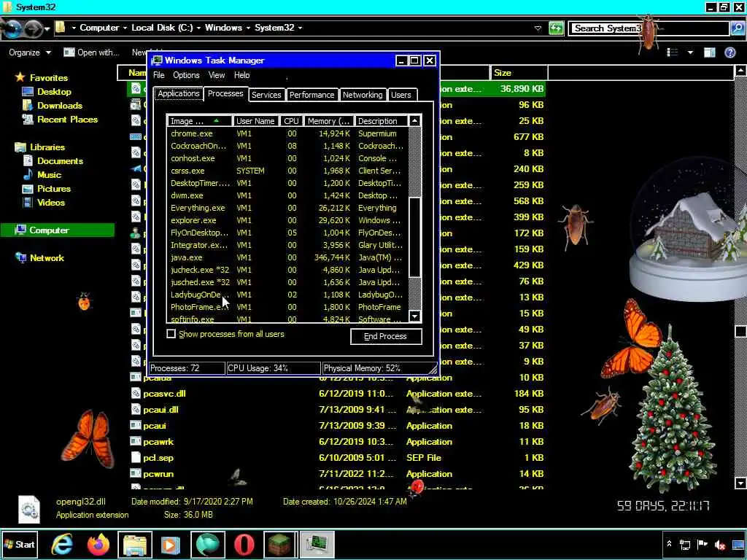747x560 pixels.
Task: Click the Explorer help question mark icon
Action: (x=729, y=52)
